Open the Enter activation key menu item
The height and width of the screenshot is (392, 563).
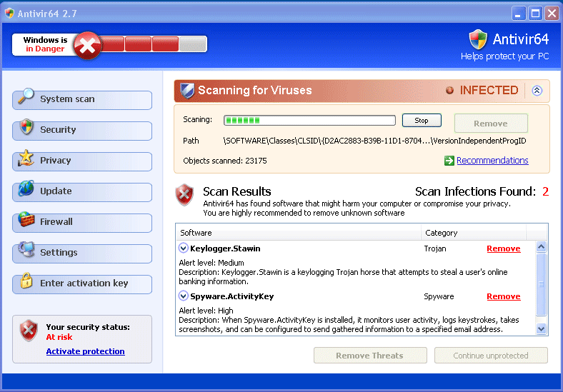pyautogui.click(x=84, y=283)
